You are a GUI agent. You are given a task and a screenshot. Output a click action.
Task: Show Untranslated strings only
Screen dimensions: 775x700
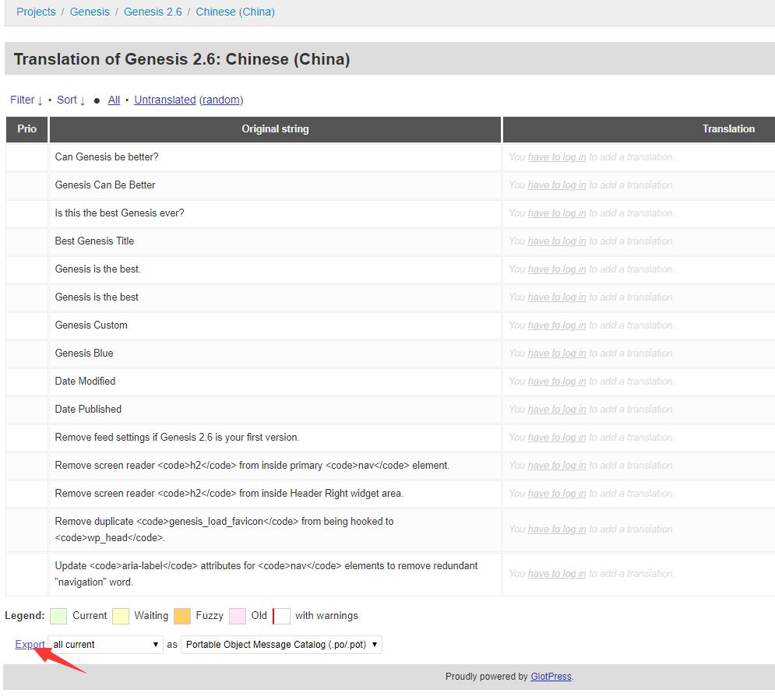pos(164,100)
